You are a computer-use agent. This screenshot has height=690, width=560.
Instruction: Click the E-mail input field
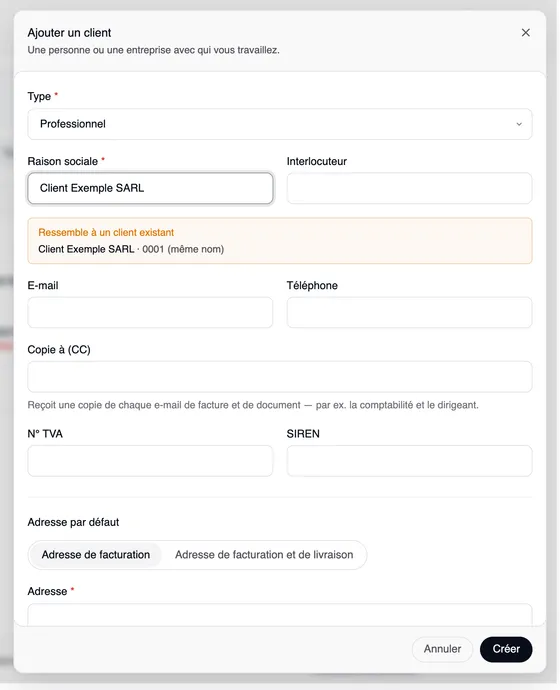150,312
